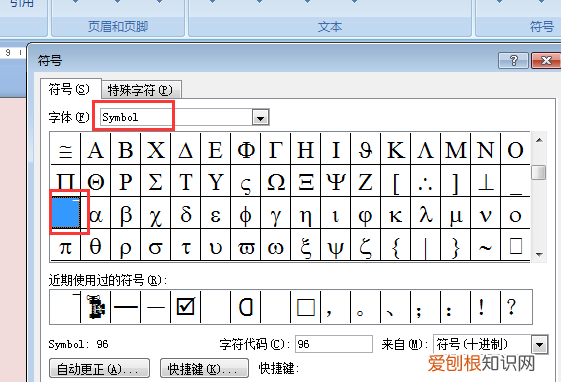Select the uppercase Psi Ψ symbol
561x382 pixels.
(x=336, y=181)
